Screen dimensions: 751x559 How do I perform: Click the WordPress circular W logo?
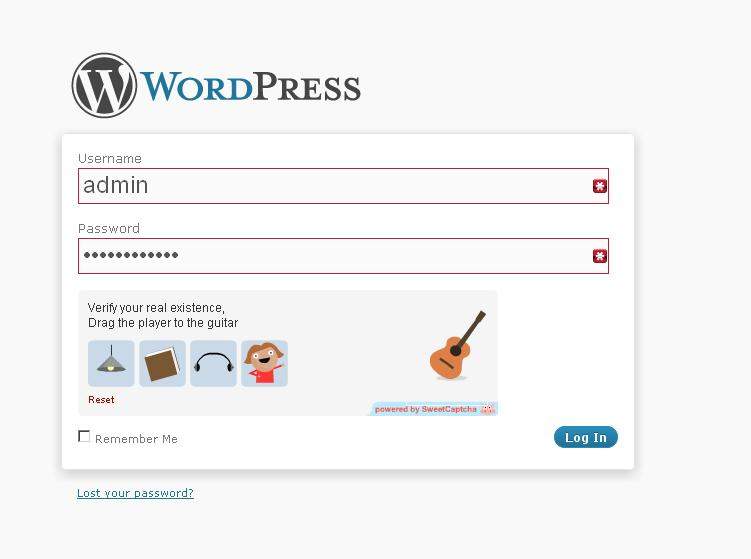pyautogui.click(x=104, y=85)
